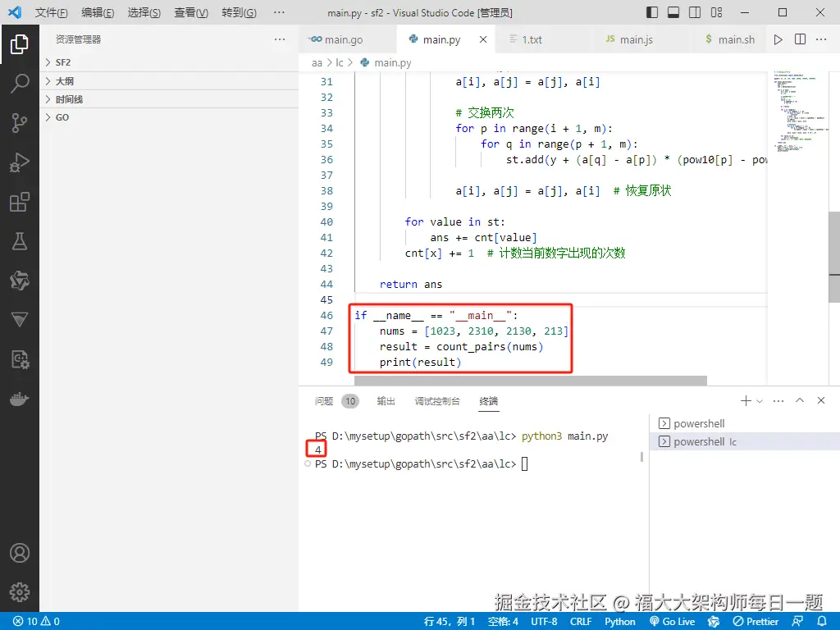Click breadcrumb folder lc

[x=339, y=62]
